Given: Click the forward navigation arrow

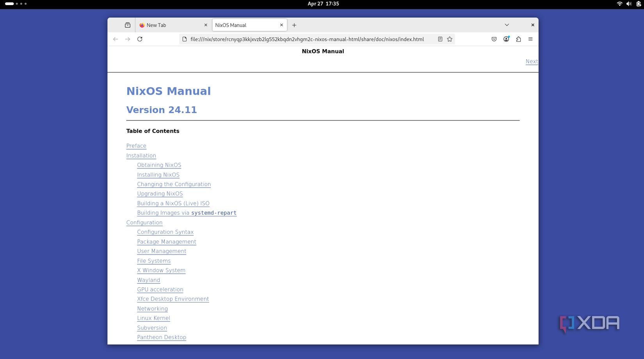Looking at the screenshot, I should (128, 39).
